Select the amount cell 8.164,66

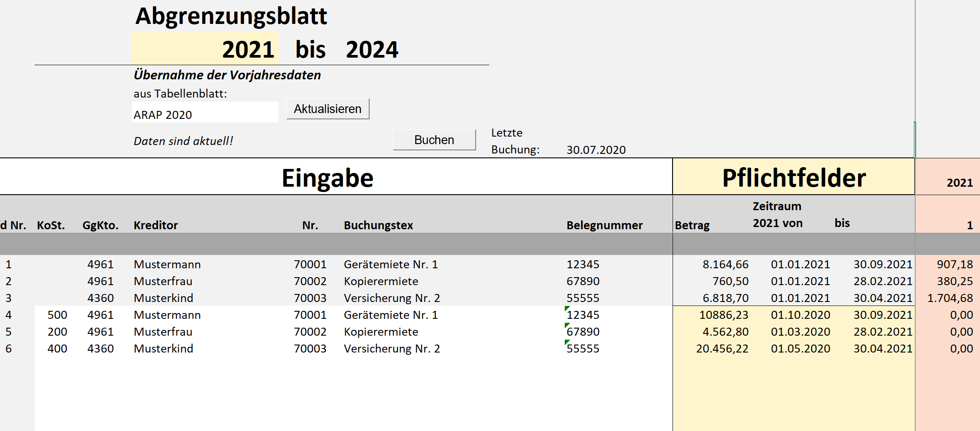pos(725,264)
